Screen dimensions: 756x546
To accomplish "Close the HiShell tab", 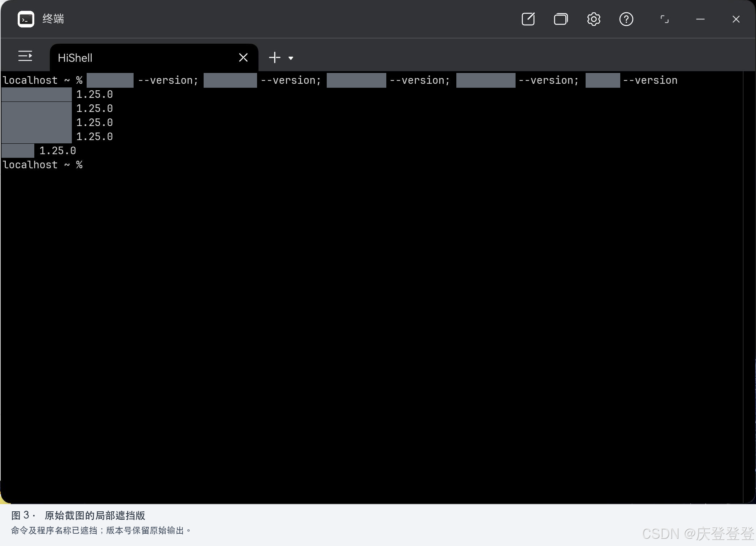I will coord(243,57).
